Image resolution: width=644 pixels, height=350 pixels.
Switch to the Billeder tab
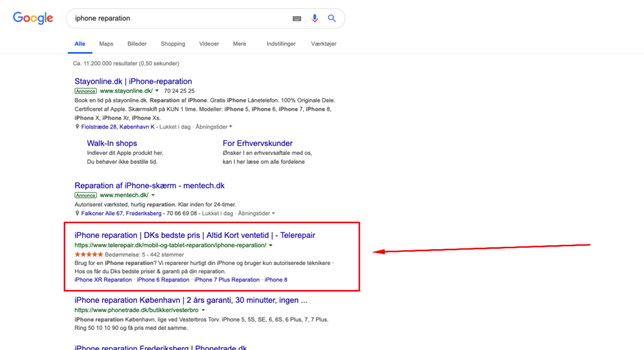[136, 43]
